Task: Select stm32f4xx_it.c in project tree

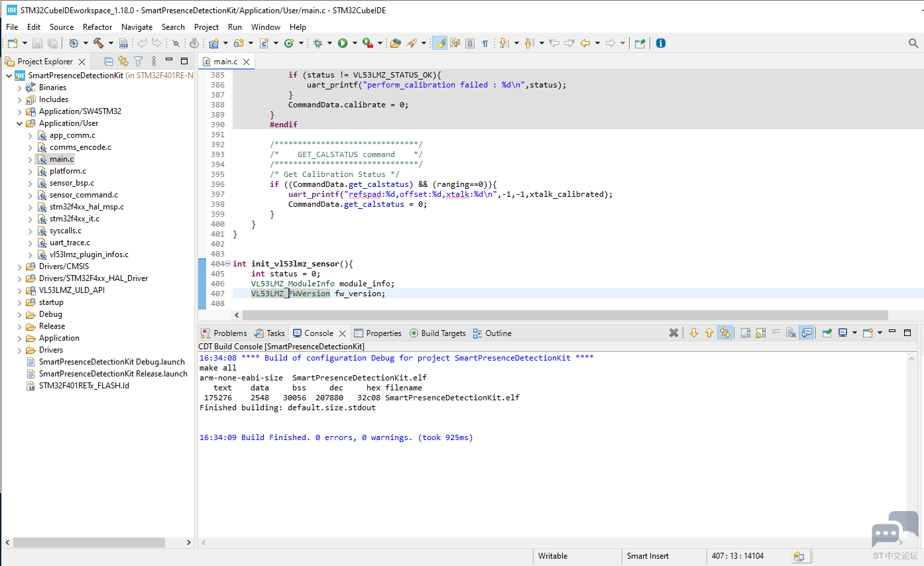Action: [74, 219]
